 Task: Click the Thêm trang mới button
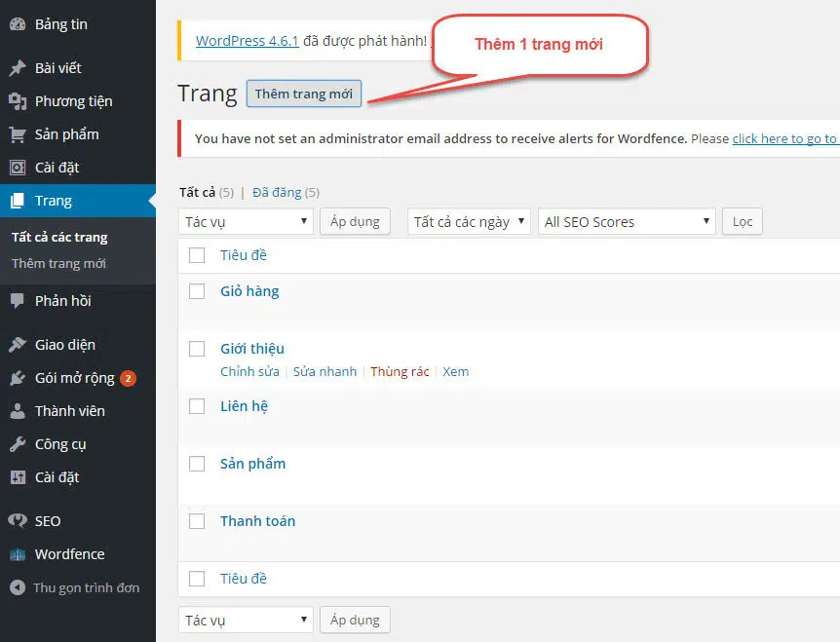click(x=303, y=94)
